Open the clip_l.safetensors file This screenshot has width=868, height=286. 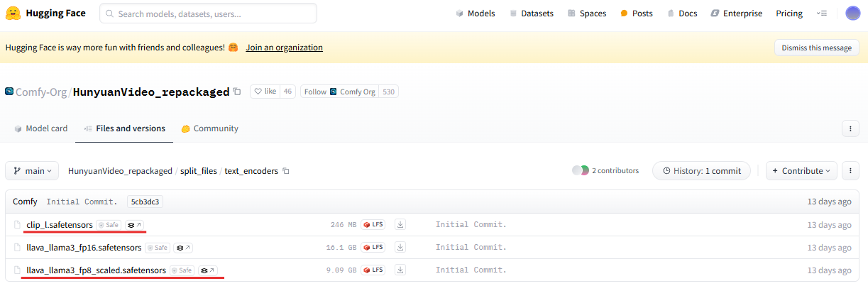pyautogui.click(x=60, y=225)
